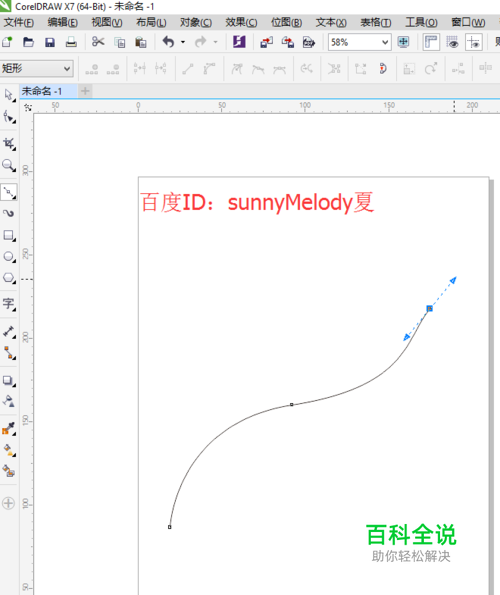Expand the undo history arrow

point(183,42)
